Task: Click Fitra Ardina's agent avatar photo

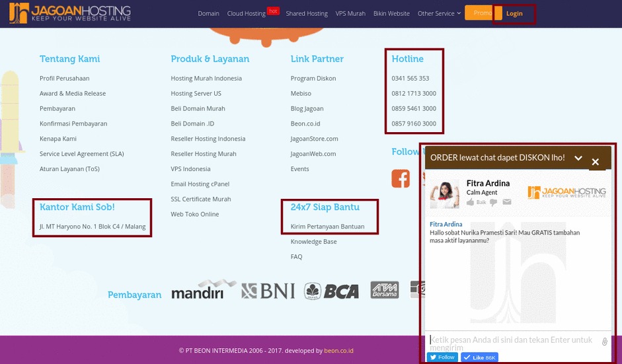Action: 445,194
